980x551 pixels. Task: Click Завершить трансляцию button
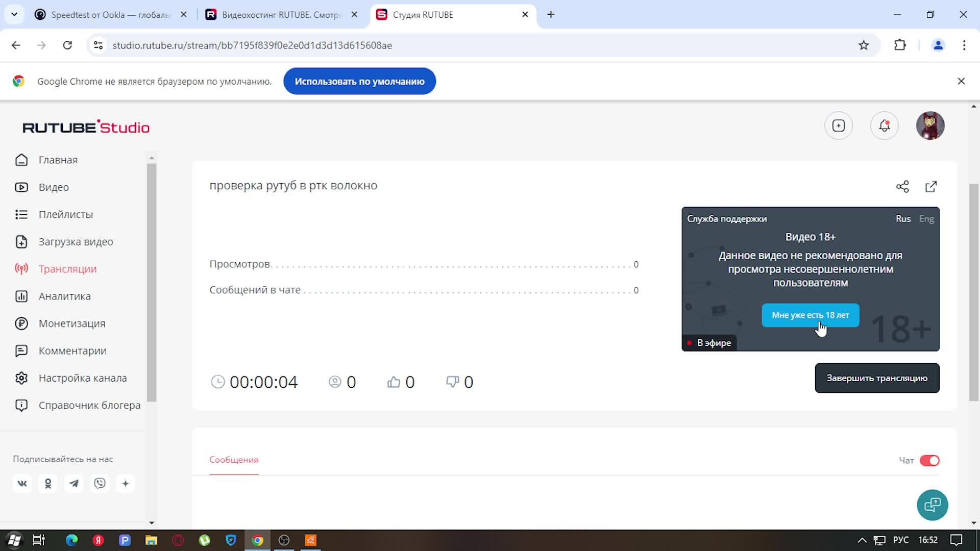coord(876,378)
